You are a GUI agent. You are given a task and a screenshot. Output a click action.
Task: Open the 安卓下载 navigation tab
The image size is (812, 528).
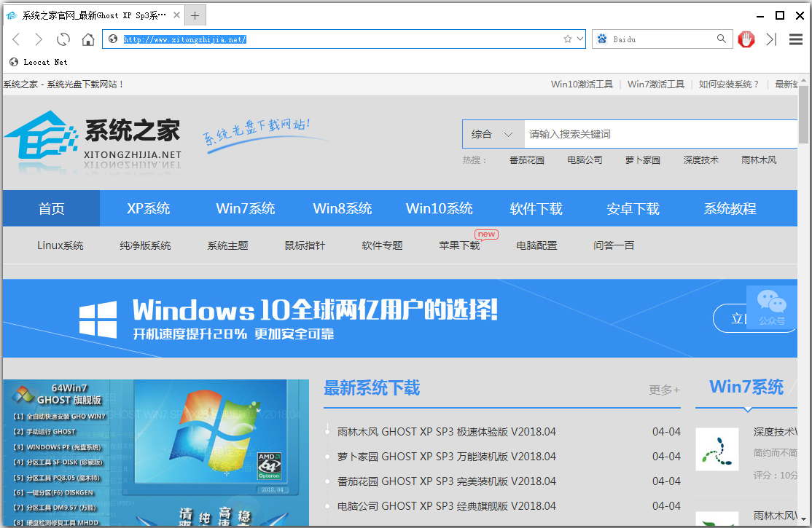click(633, 208)
